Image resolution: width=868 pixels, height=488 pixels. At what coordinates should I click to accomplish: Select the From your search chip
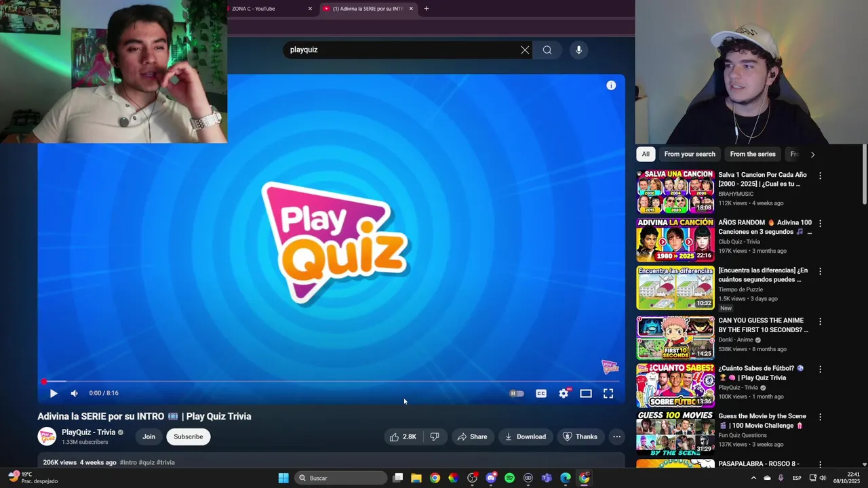pyautogui.click(x=690, y=154)
